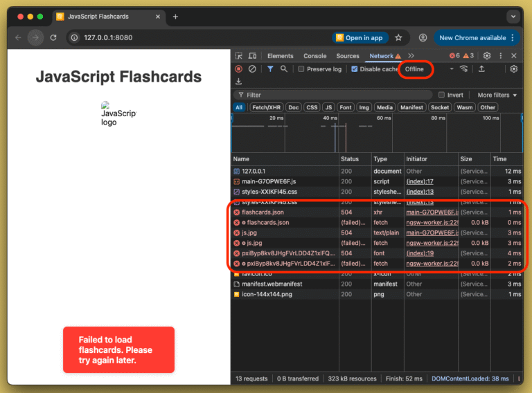Show more DevTools tabs chevron

411,55
